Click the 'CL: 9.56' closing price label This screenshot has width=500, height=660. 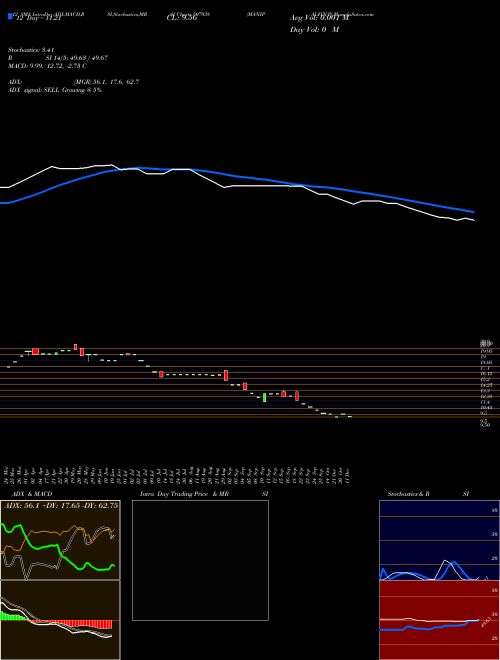click(181, 18)
